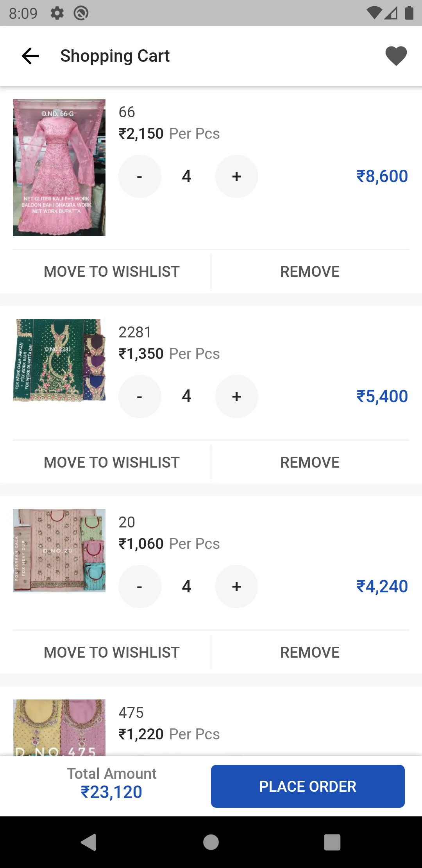Move item 66 to wishlist

[112, 272]
